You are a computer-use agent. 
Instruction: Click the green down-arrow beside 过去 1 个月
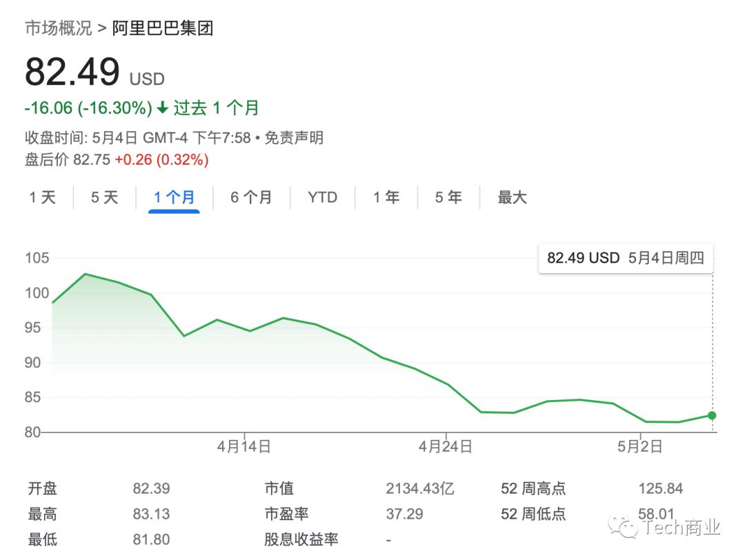(163, 108)
